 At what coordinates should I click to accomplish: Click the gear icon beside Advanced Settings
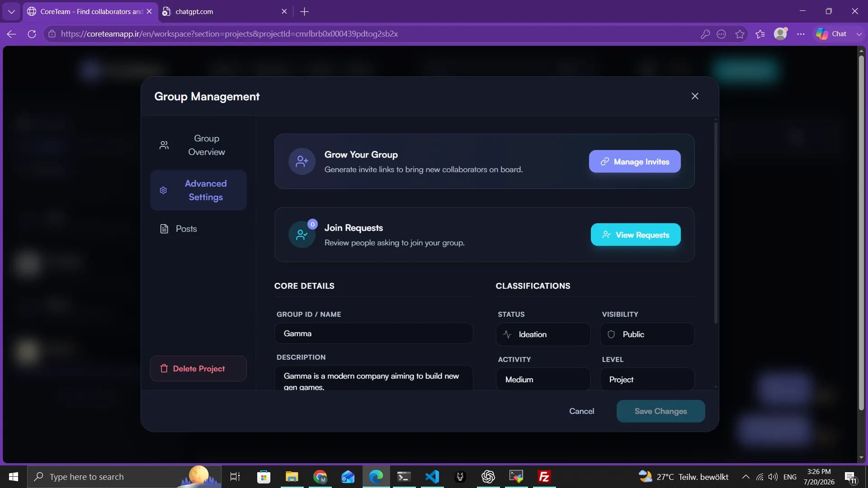163,190
